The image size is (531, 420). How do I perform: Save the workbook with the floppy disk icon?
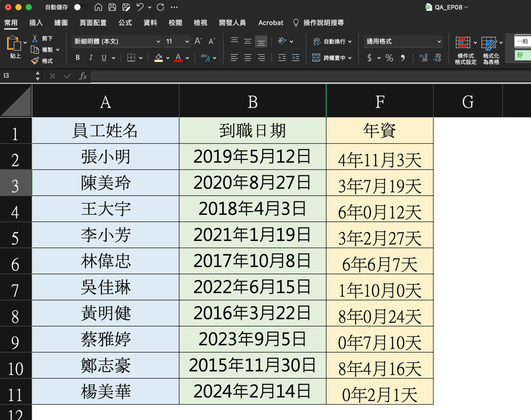coord(112,7)
